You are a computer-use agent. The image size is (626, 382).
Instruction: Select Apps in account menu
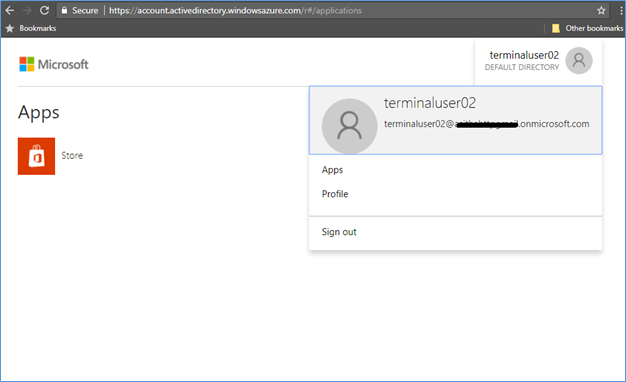332,170
